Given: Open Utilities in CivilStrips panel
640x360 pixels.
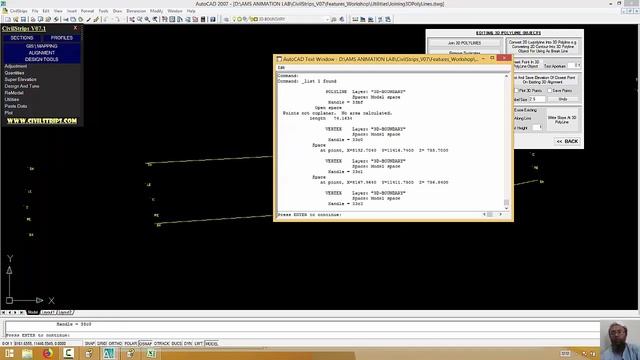Looking at the screenshot, I should (x=12, y=99).
